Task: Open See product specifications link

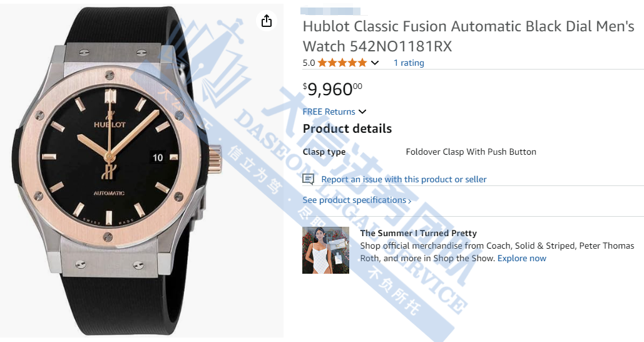Action: point(354,200)
